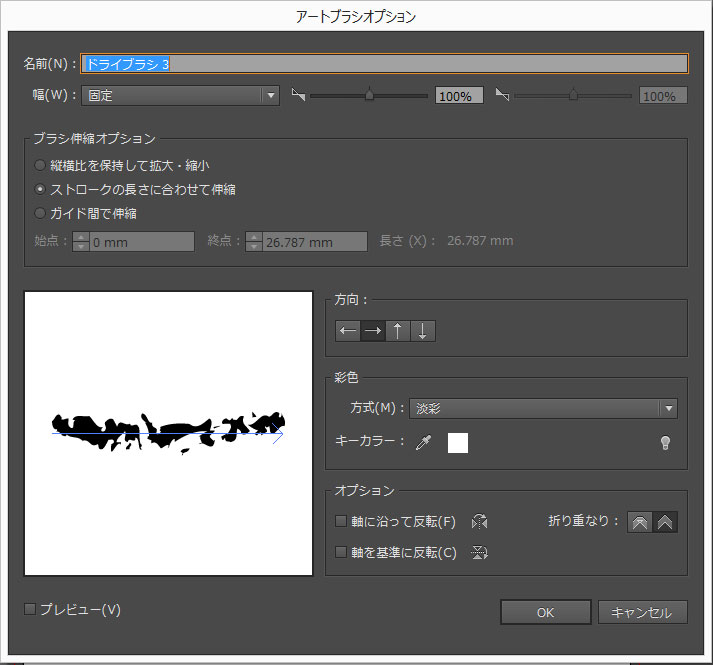
Task: Click the 名前 brush name field
Action: click(x=384, y=63)
